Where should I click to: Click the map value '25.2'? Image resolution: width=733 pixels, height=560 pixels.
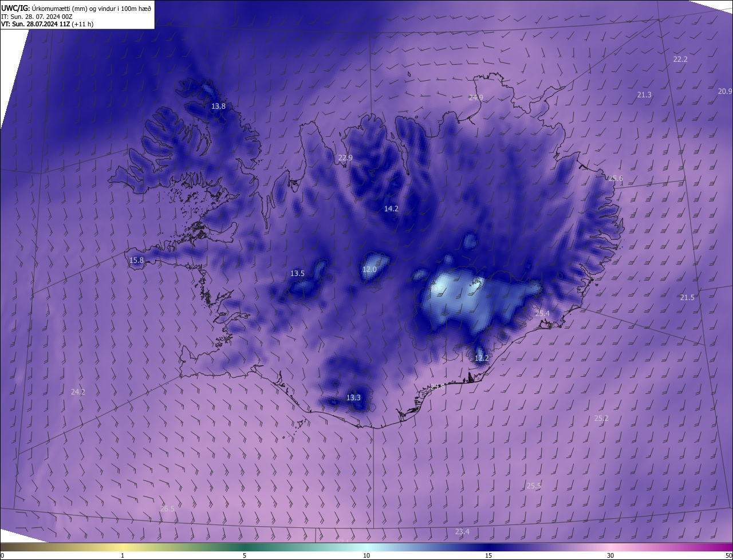point(601,418)
